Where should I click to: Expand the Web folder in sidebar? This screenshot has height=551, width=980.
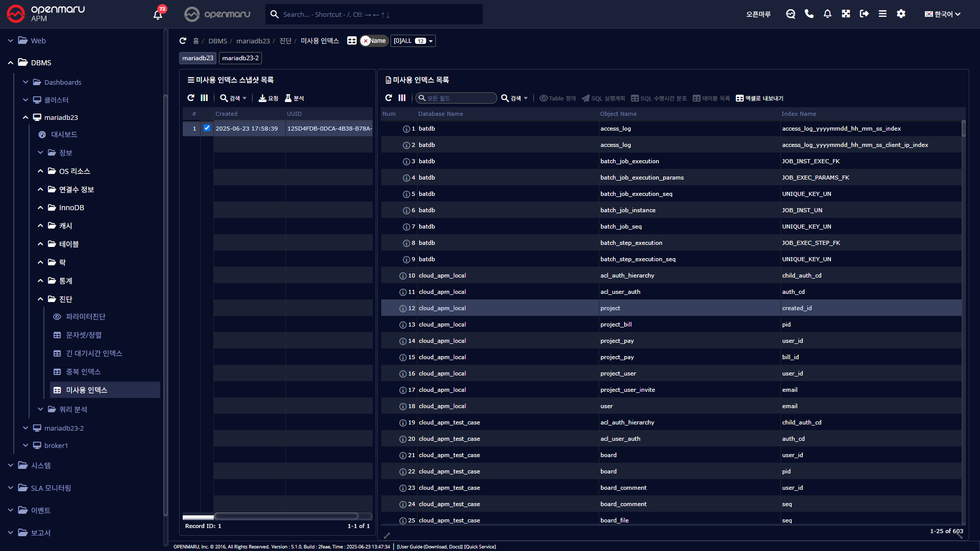11,41
